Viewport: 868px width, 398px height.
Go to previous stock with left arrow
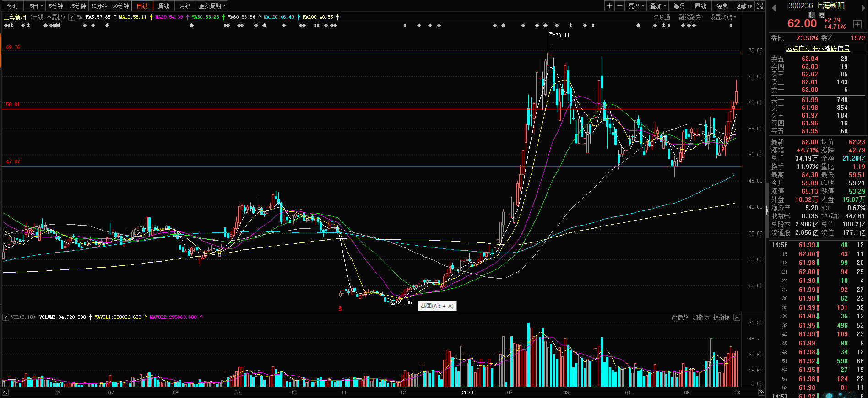[774, 8]
